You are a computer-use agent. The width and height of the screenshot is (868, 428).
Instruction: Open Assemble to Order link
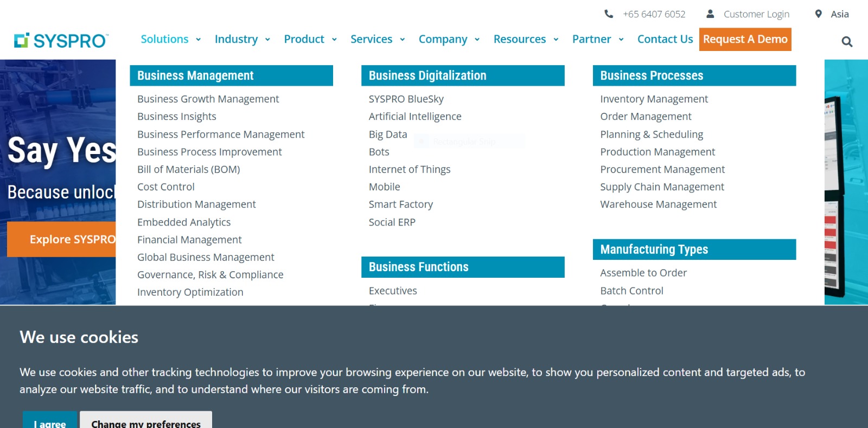[643, 272]
